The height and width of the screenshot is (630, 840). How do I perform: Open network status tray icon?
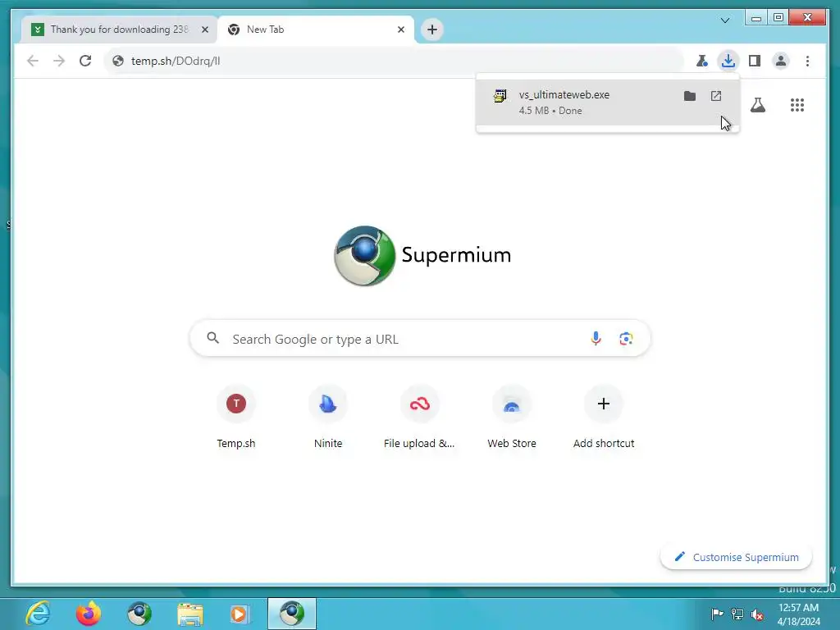coord(737,614)
